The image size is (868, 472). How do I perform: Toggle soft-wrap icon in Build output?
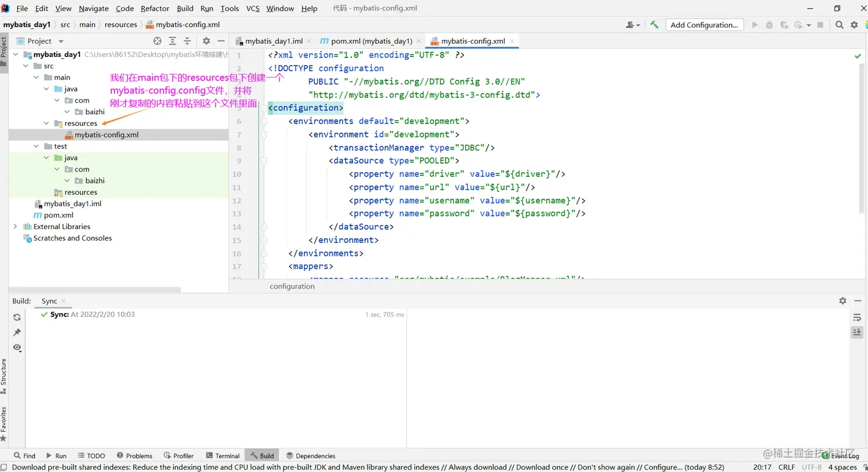click(857, 318)
